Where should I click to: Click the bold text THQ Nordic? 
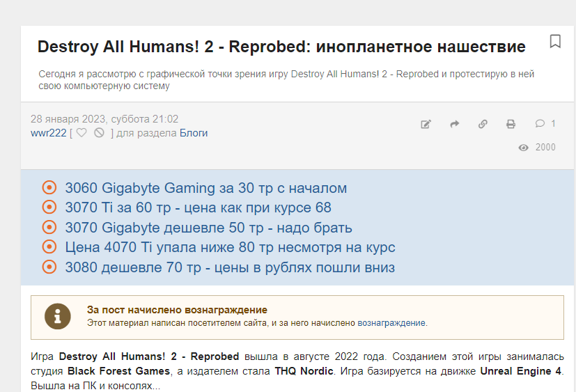[304, 371]
